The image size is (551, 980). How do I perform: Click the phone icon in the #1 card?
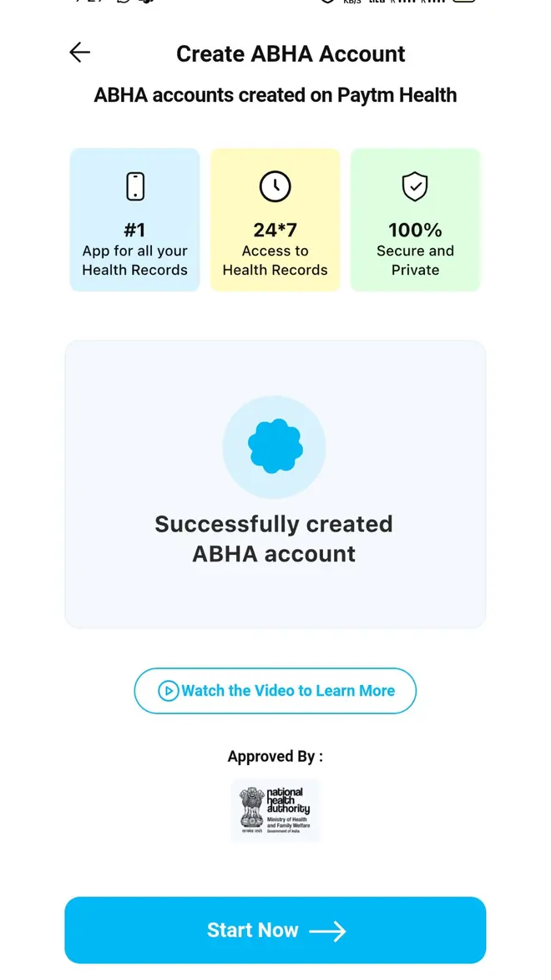coord(135,186)
